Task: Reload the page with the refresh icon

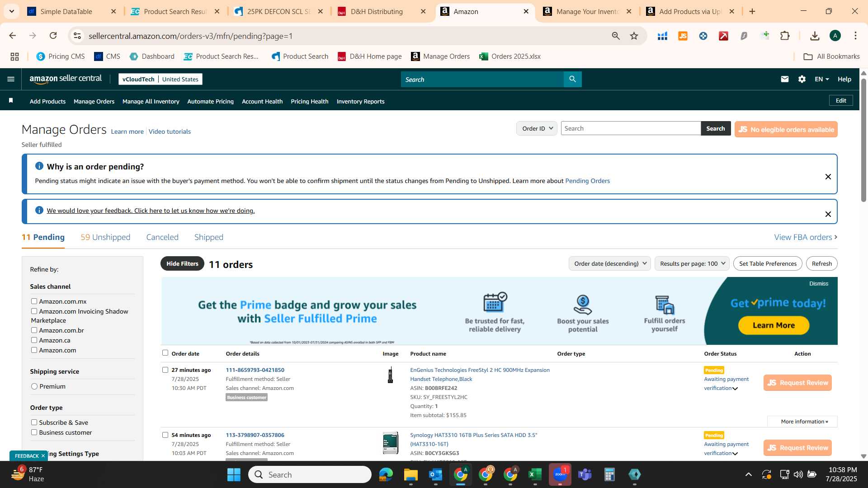Action: [x=53, y=36]
